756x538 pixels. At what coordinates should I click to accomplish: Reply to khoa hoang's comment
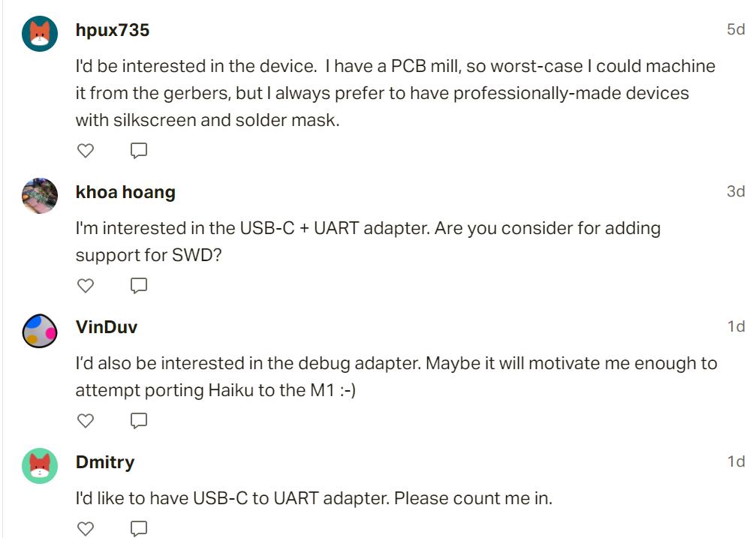(x=139, y=285)
